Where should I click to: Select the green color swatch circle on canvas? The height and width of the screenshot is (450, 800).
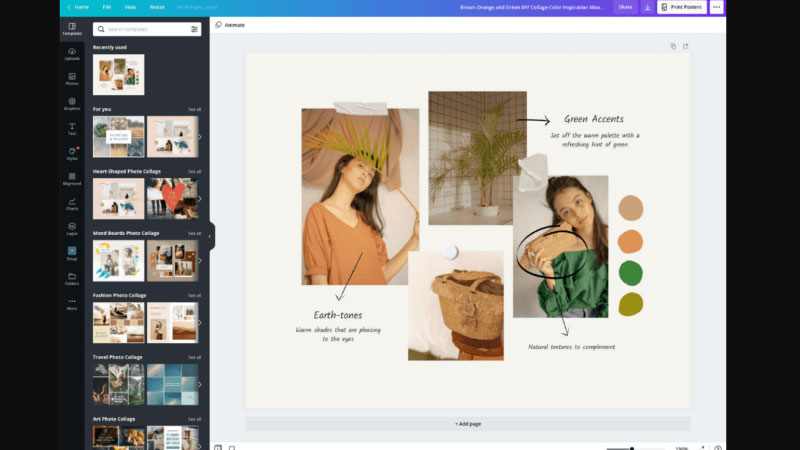click(x=630, y=272)
